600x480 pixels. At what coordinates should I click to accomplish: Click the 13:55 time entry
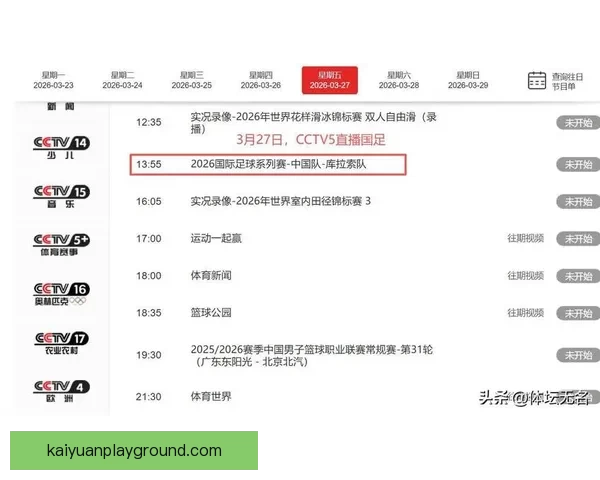(149, 164)
